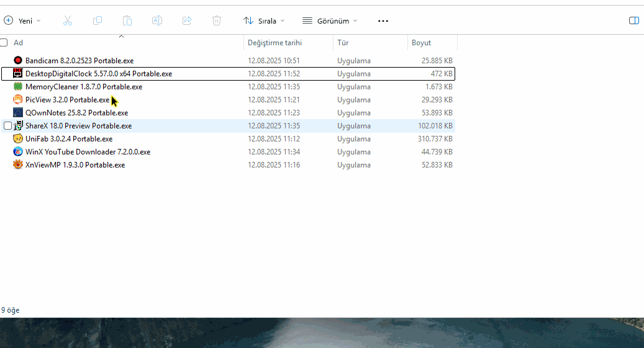Select QOwnNotes 25.8.2 Portable.exe
Screen dimensions: 644x348
point(77,113)
